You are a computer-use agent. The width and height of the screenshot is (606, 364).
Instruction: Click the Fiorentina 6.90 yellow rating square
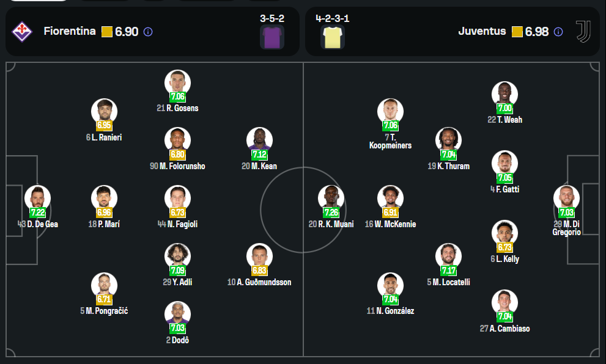[107, 32]
